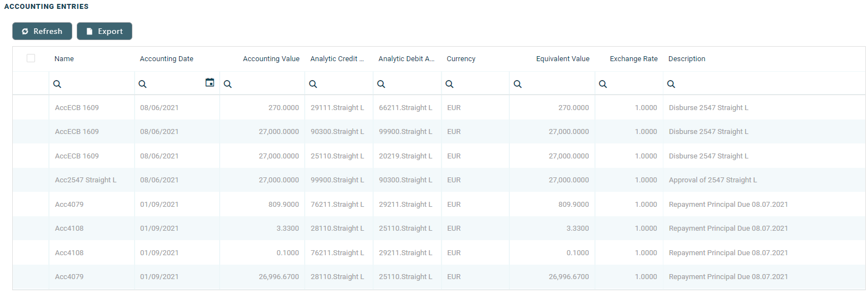Sort by the Currency column header
The width and height of the screenshot is (868, 293).
click(461, 59)
